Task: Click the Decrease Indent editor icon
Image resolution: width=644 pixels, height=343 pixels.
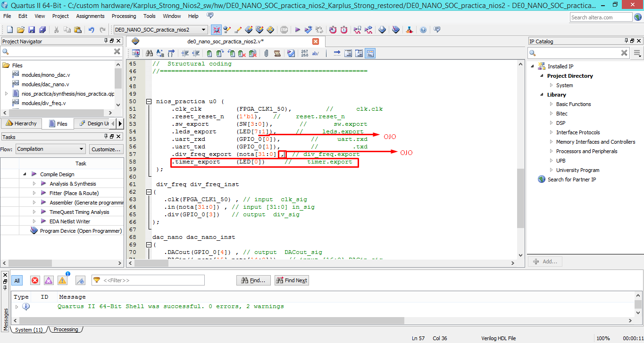Action: tap(195, 53)
